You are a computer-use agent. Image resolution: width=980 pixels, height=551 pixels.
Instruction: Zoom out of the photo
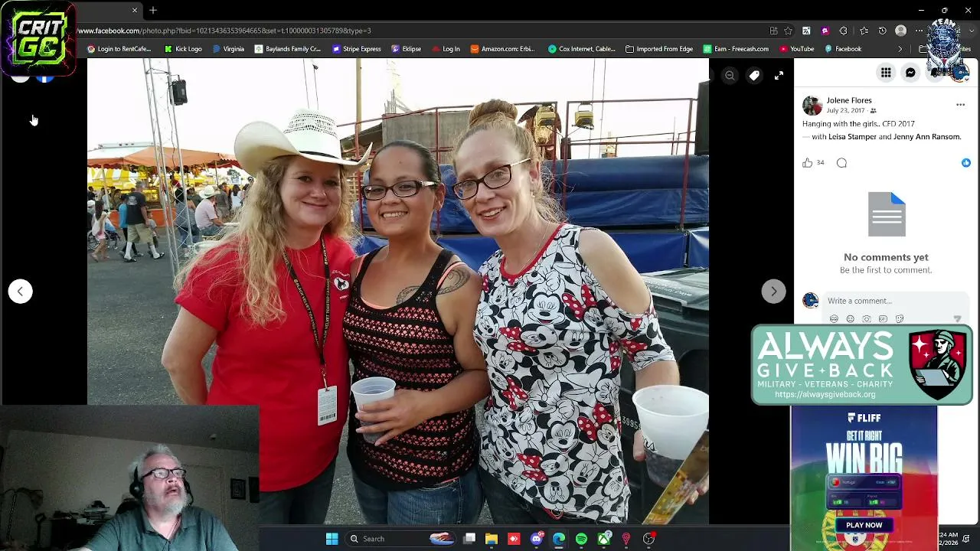(x=730, y=75)
